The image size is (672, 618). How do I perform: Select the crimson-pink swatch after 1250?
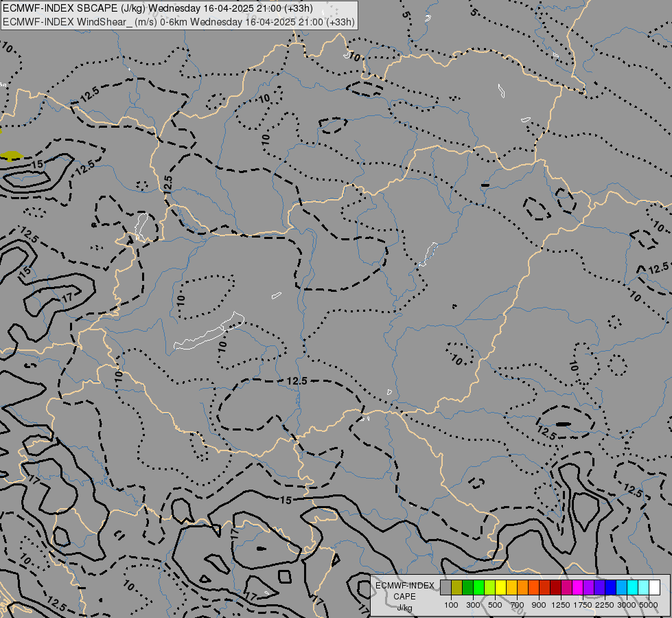click(x=566, y=588)
